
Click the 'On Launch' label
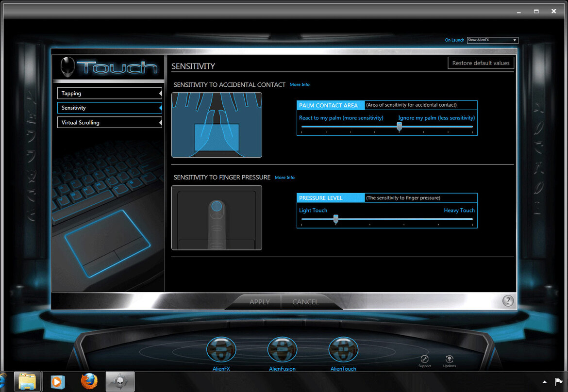[454, 40]
